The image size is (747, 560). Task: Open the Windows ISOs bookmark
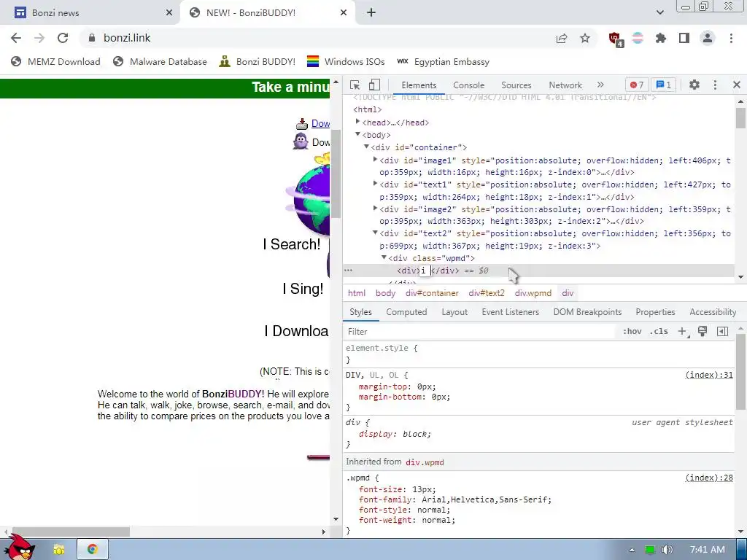(346, 61)
